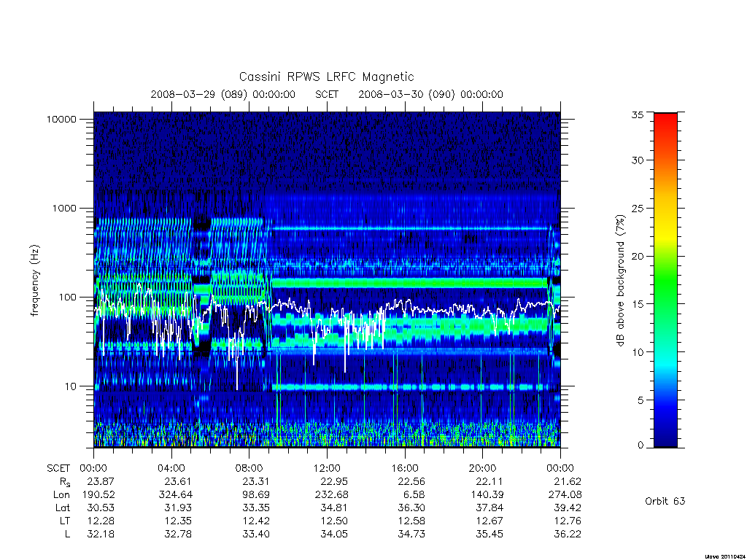Click the 'LT' row label
Viewport: 747px width, 560px height.
(65, 521)
